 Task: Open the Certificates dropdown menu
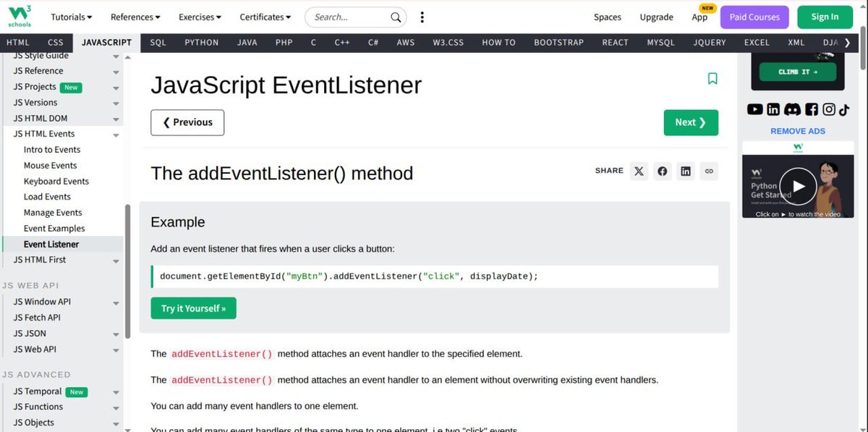coord(264,17)
